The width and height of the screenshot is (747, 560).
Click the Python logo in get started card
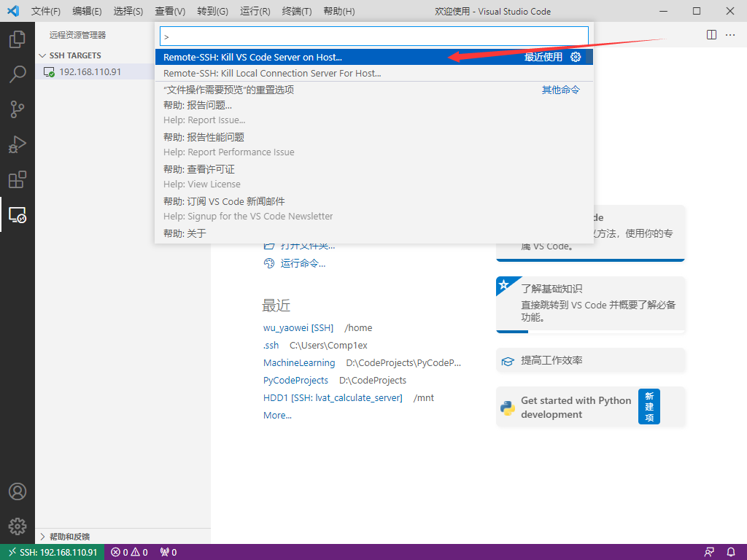click(x=508, y=408)
